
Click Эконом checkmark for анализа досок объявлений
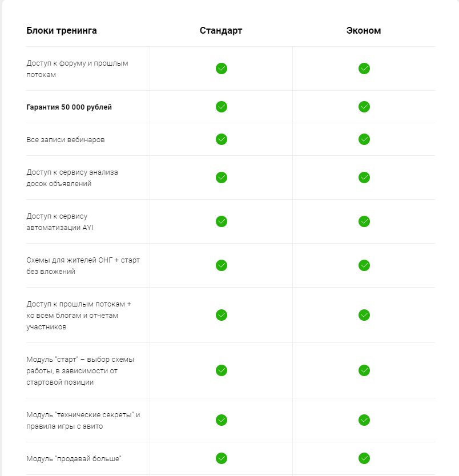[x=364, y=178]
